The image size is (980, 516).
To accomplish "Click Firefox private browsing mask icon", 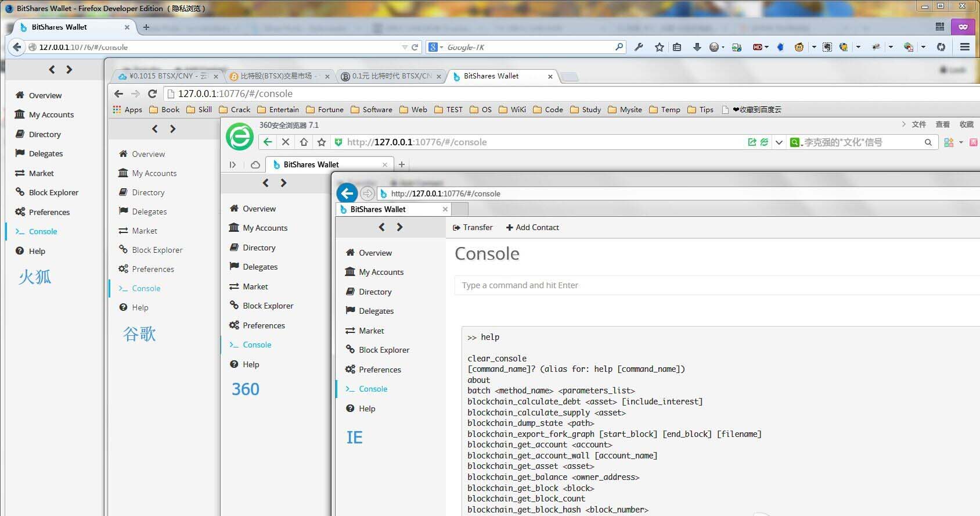I will pos(963,27).
